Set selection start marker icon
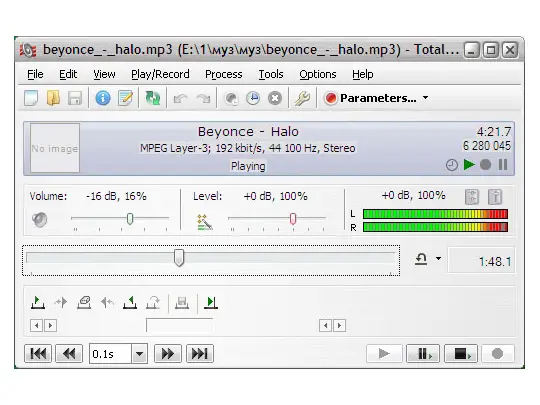 [x=38, y=303]
